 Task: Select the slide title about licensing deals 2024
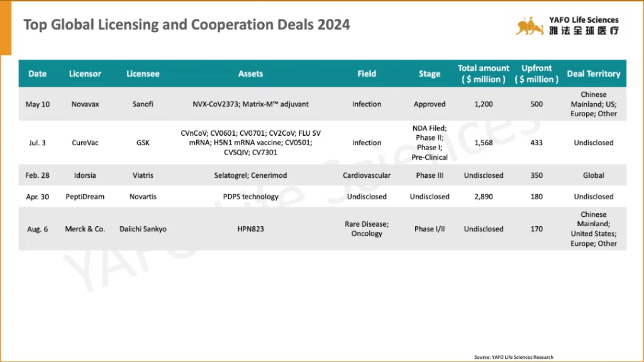click(186, 25)
